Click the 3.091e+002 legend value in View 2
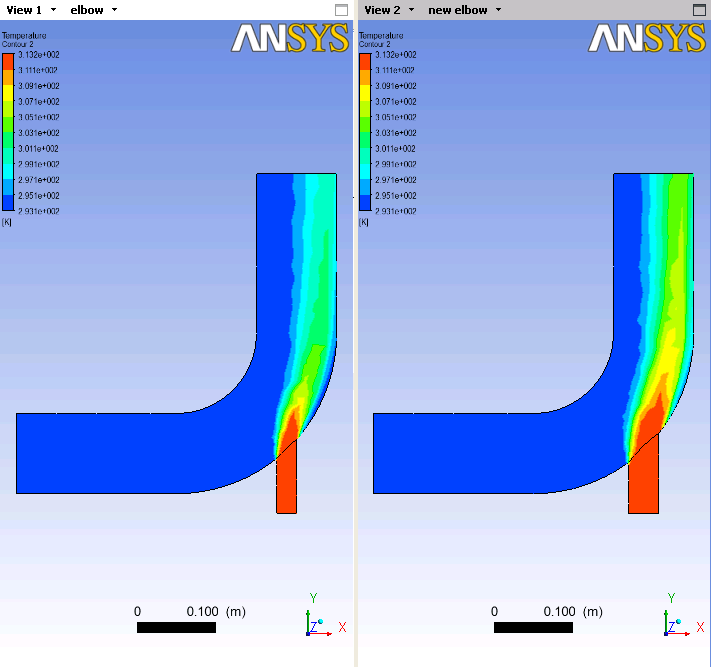Image resolution: width=711 pixels, height=667 pixels. tap(395, 86)
